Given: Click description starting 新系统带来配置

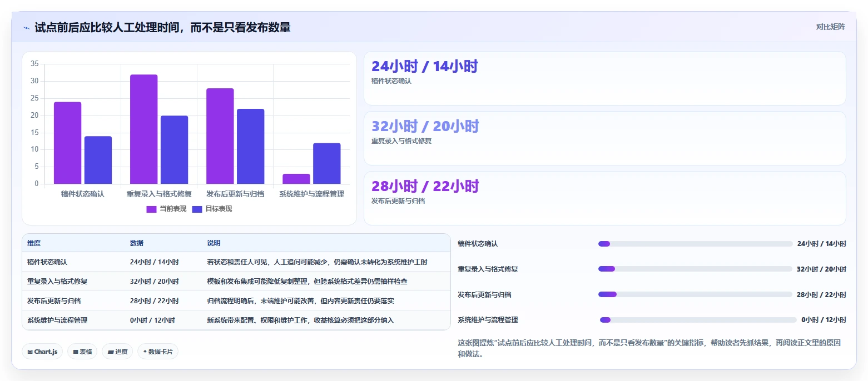Looking at the screenshot, I should click(x=301, y=320).
